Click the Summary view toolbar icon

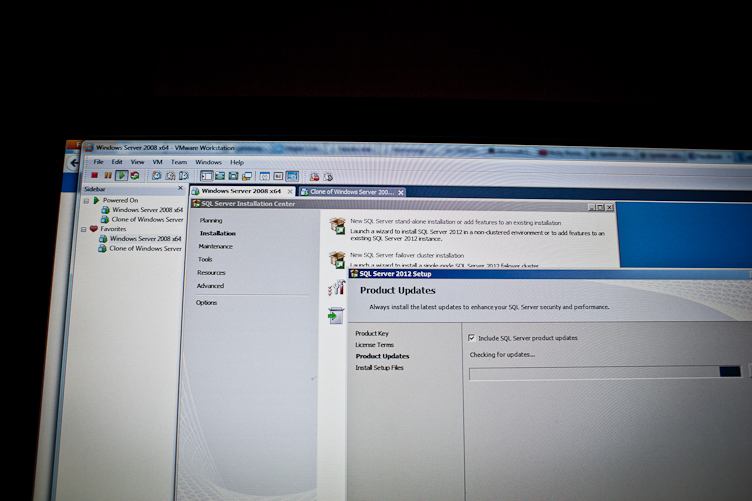[x=265, y=176]
